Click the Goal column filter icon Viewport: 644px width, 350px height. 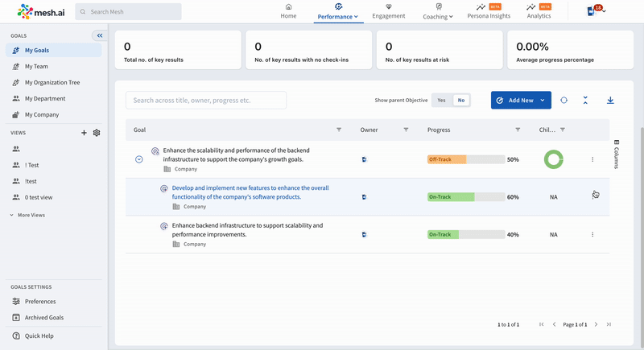pos(339,130)
